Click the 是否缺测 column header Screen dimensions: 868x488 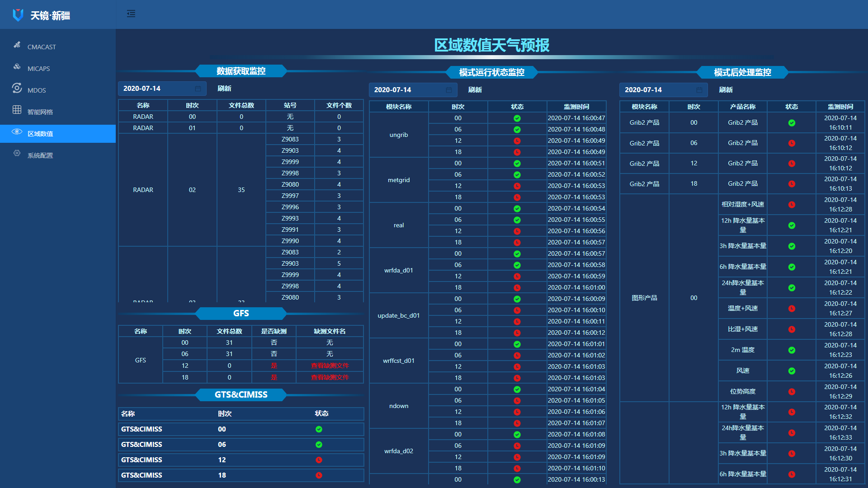274,331
